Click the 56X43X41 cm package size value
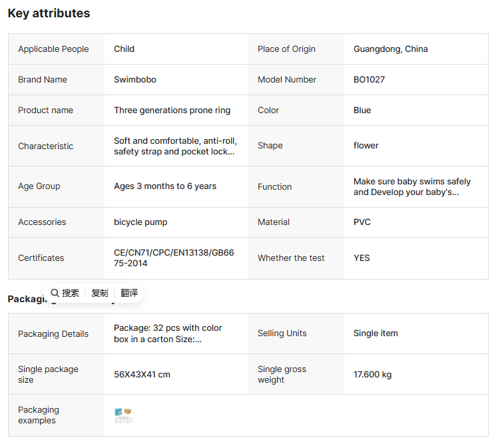 (x=142, y=375)
